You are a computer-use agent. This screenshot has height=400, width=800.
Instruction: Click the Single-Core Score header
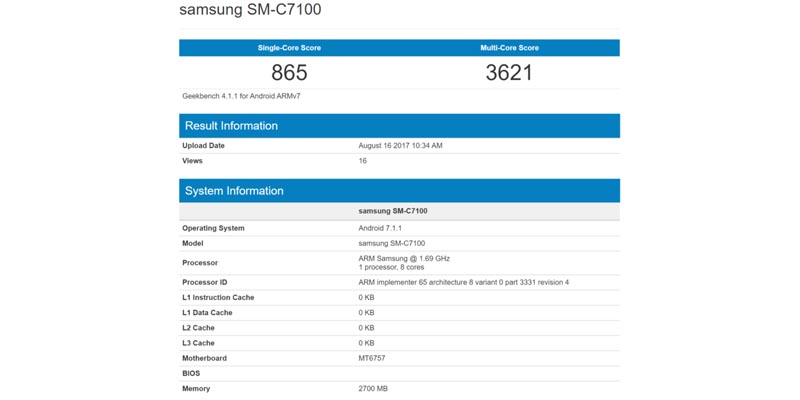tap(289, 48)
